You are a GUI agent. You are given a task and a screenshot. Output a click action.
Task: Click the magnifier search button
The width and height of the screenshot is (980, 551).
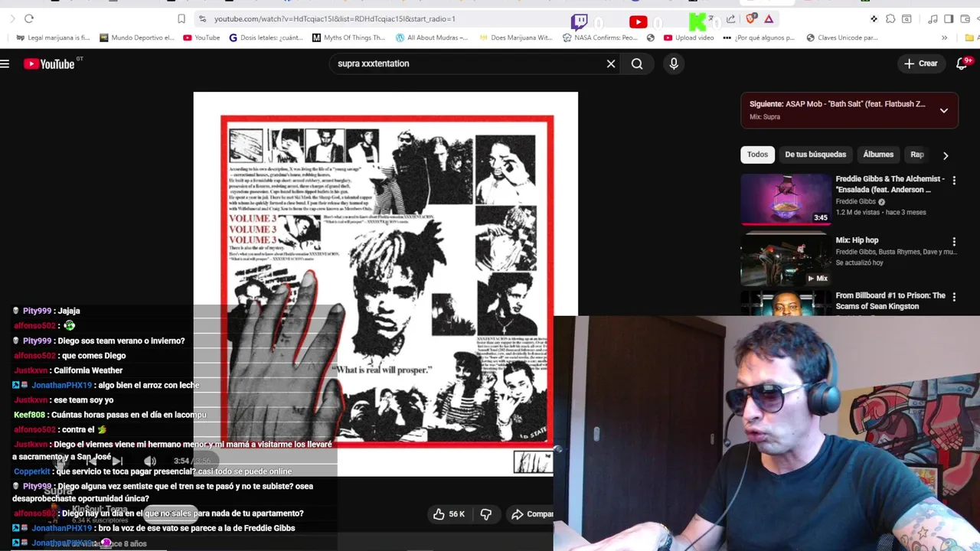tap(637, 64)
